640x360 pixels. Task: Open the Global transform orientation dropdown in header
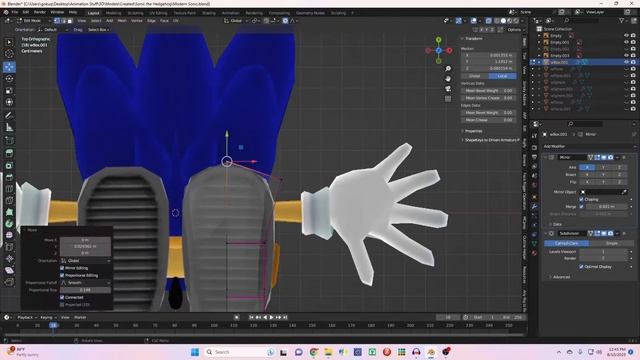click(x=236, y=20)
